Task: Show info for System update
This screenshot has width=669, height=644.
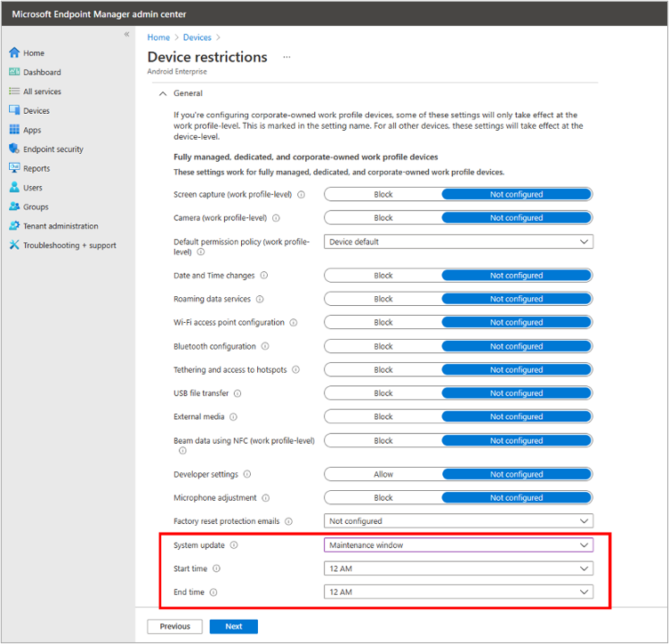Action: pyautogui.click(x=234, y=544)
